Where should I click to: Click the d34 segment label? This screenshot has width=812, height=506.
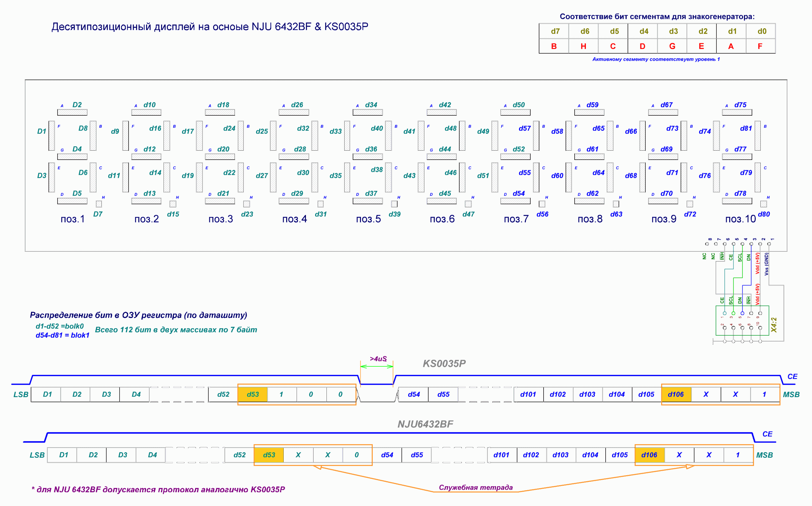[371, 105]
